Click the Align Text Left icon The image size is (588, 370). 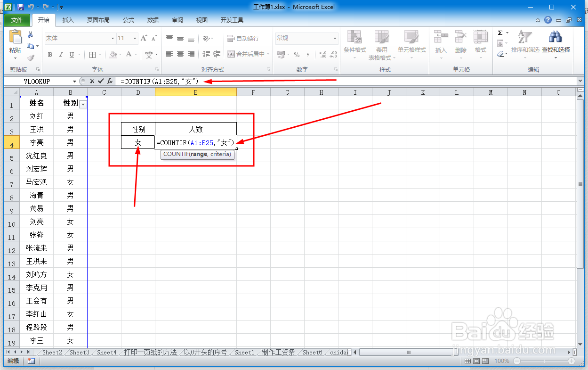click(x=169, y=54)
